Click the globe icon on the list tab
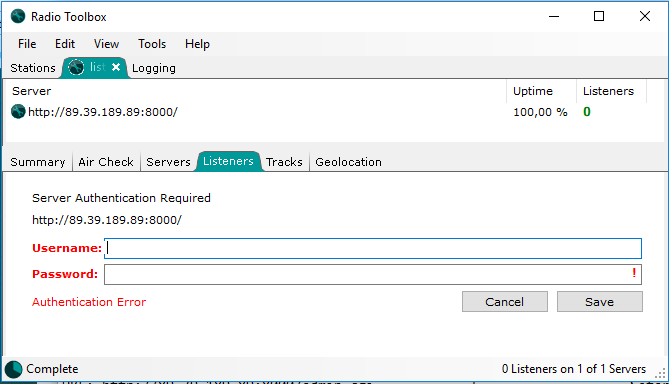The height and width of the screenshot is (384, 669). click(x=76, y=67)
